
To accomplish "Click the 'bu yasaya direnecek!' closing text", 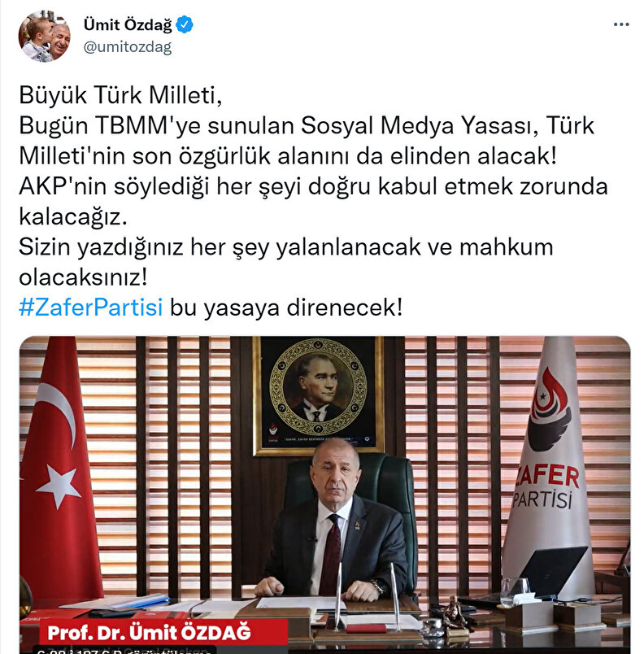I will [x=286, y=307].
